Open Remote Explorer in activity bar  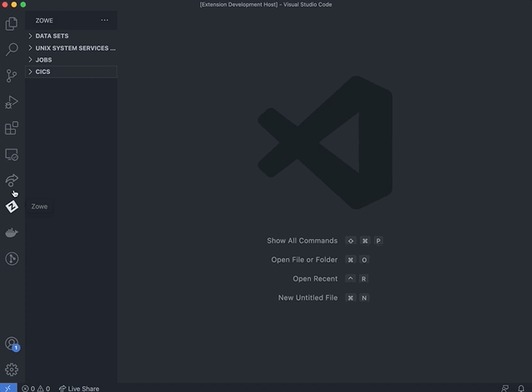12,154
